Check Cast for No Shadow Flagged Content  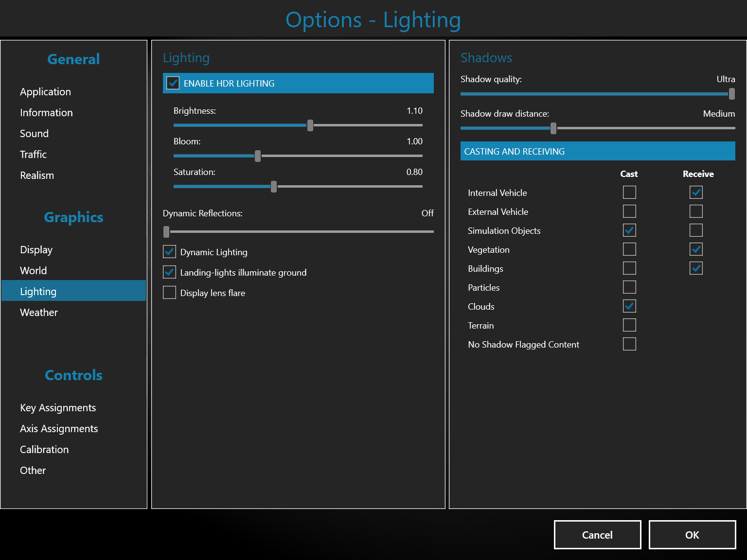[629, 344]
